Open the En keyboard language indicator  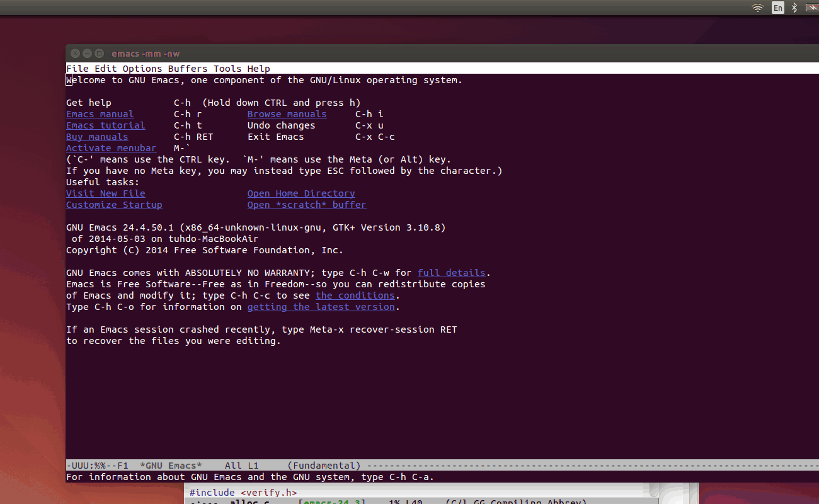[778, 8]
